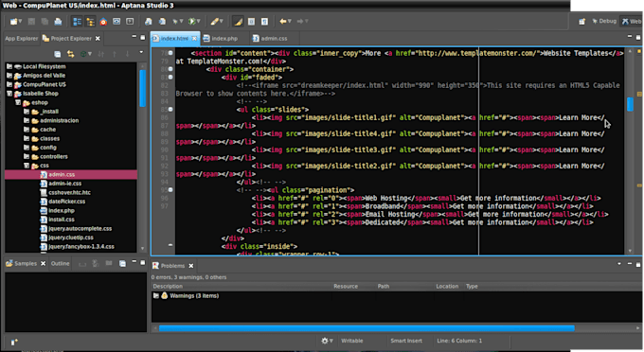Click Collapse All in Project Explorer
644x352 pixels.
coord(58,54)
